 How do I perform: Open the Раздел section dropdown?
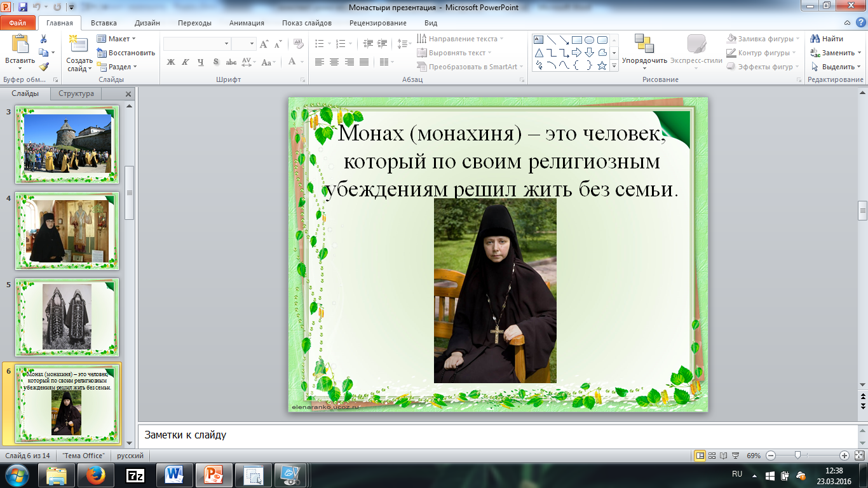[x=117, y=67]
